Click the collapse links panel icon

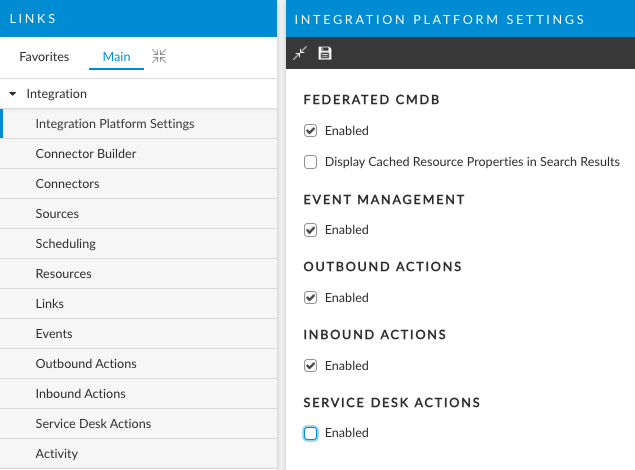[158, 57]
